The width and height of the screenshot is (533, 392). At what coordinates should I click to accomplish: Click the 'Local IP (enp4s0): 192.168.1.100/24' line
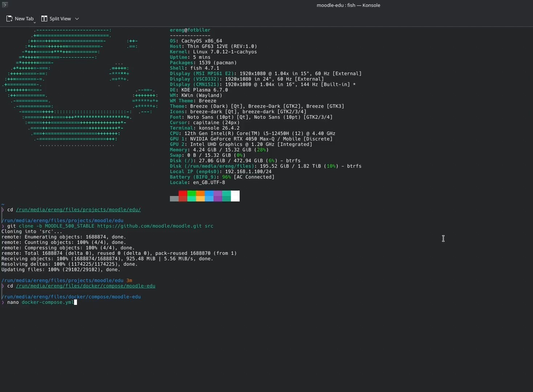(221, 171)
